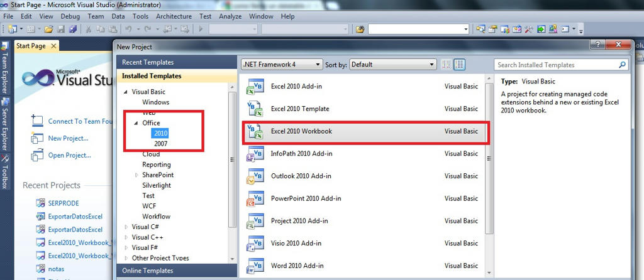
Task: Open the Recent Templates section
Action: coord(177,62)
